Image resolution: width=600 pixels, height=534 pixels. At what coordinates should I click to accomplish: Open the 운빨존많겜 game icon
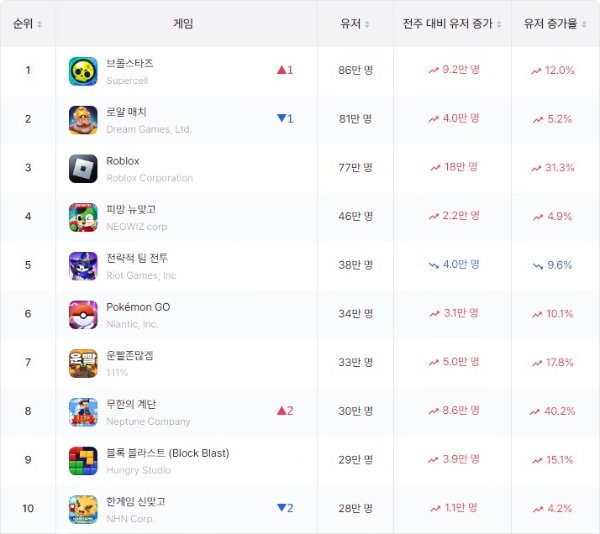83,363
